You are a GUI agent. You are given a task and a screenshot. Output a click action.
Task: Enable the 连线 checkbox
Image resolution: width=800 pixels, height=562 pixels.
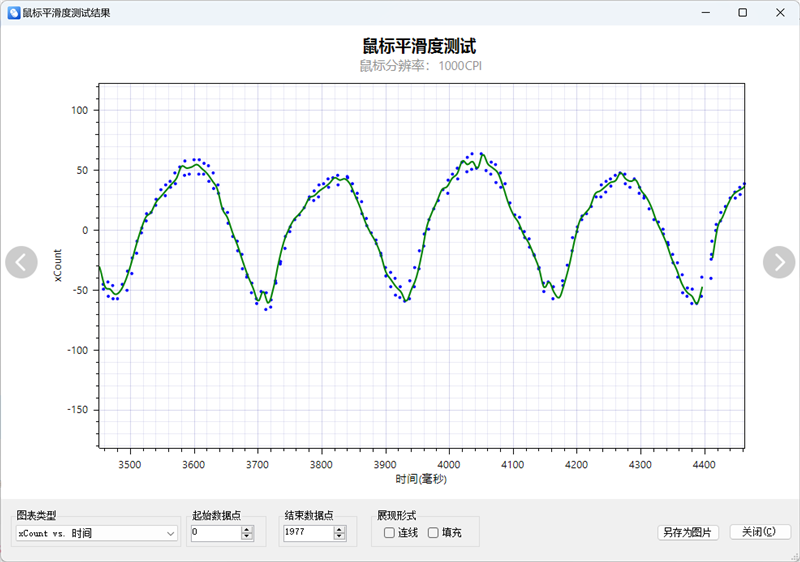[390, 533]
